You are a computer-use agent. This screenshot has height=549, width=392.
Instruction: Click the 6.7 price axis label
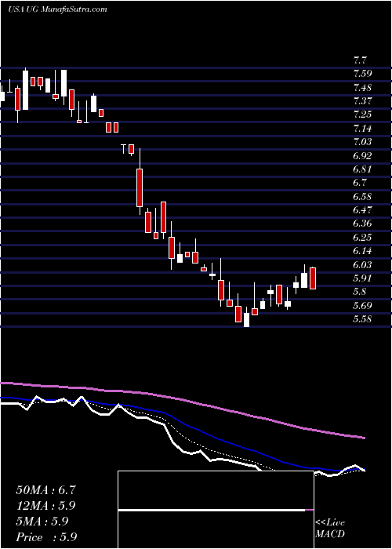click(x=360, y=183)
